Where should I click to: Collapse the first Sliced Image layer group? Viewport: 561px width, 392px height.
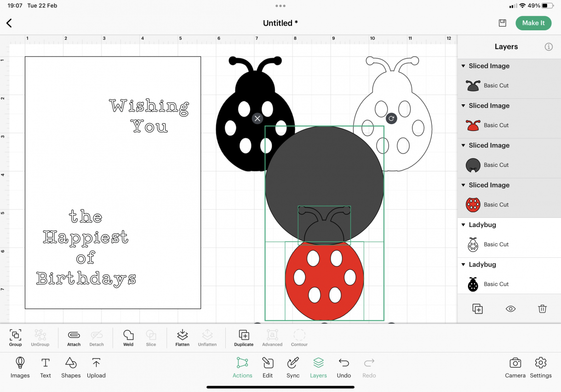464,66
